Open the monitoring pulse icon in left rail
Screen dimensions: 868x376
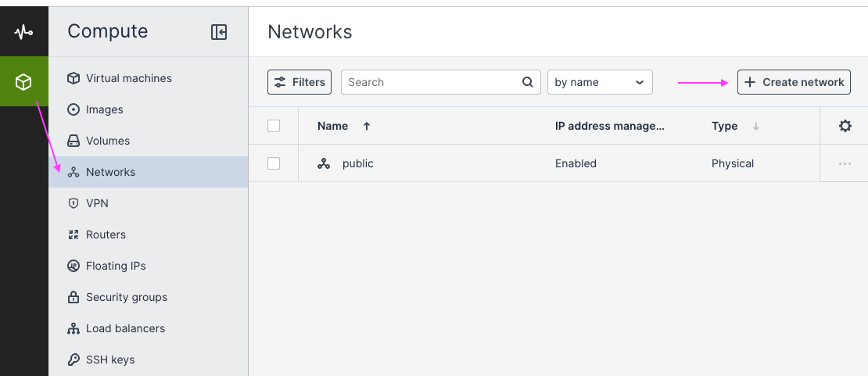[x=23, y=32]
